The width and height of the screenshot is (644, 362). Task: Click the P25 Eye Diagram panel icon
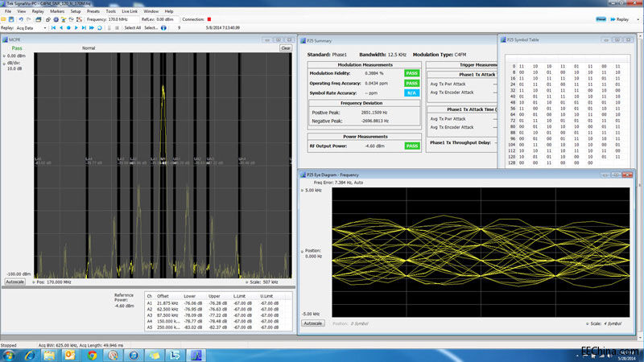[x=303, y=175]
